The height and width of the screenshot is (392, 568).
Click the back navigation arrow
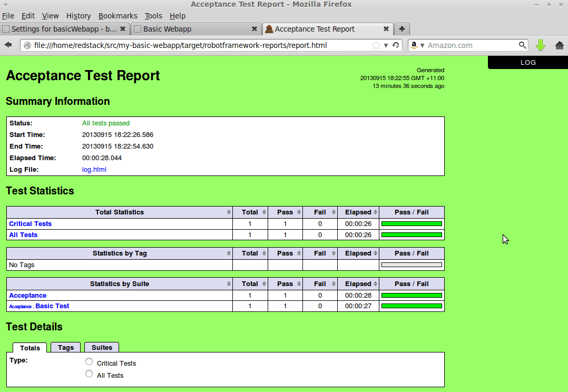click(7, 45)
